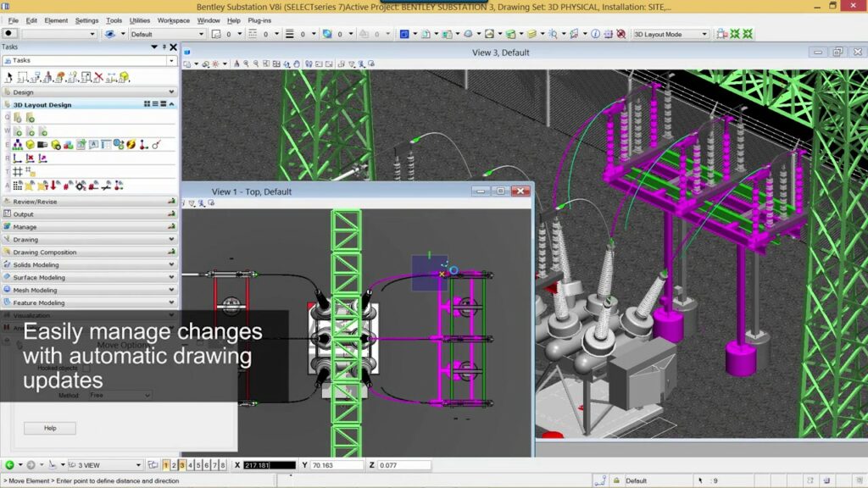Click the Z coordinate input field
This screenshot has height=488, width=868.
click(404, 465)
